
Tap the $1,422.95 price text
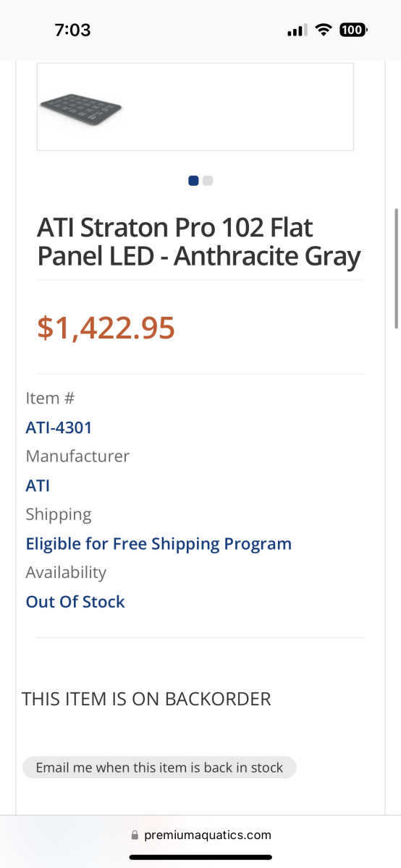106,328
